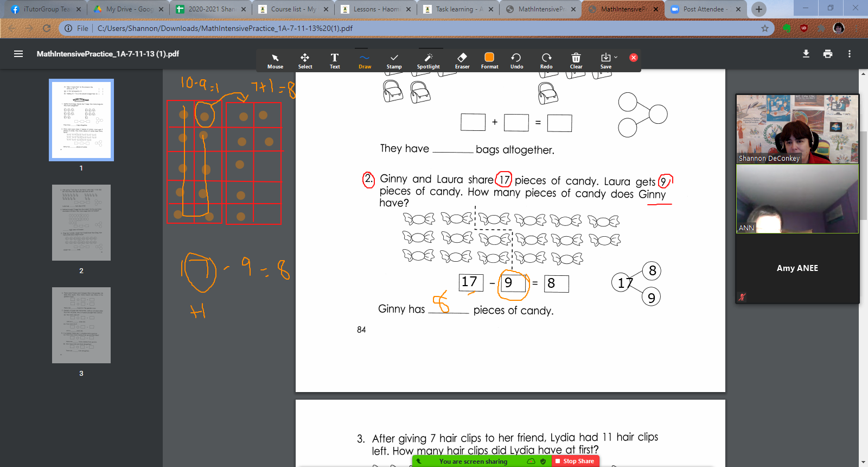Image resolution: width=868 pixels, height=467 pixels.
Task: Click Amy ANEE muted microphone icon
Action: coord(742,297)
